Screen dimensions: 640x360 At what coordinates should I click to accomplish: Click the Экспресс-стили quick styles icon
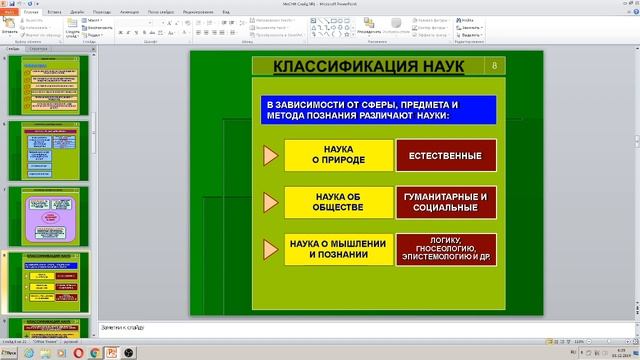(396, 23)
